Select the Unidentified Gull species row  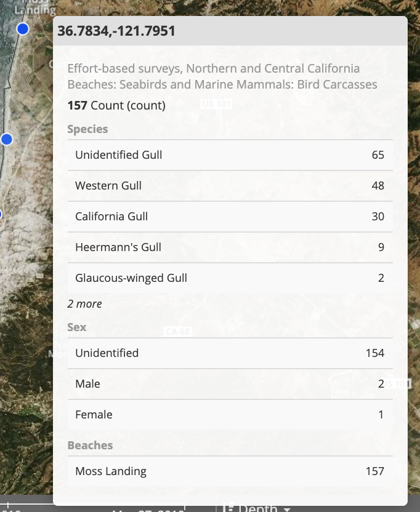coord(230,155)
